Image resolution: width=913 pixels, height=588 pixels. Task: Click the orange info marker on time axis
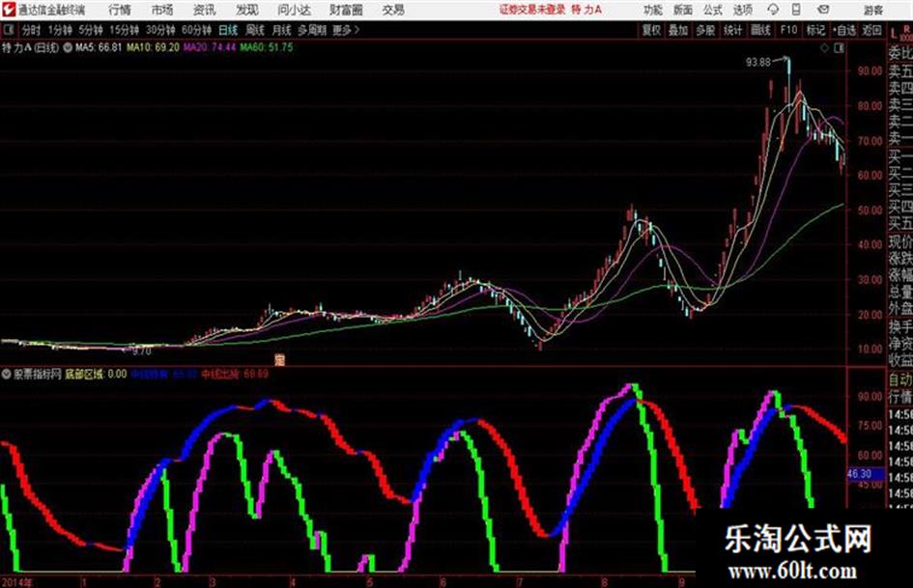(279, 360)
